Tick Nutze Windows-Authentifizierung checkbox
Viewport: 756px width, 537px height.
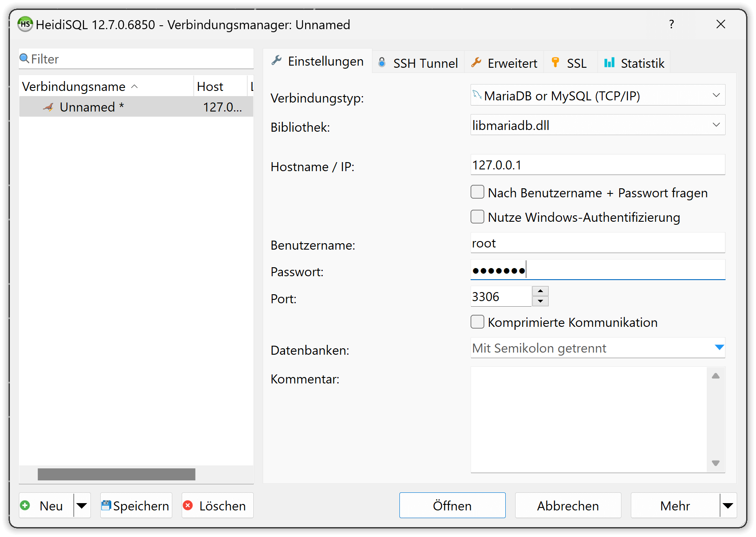477,217
